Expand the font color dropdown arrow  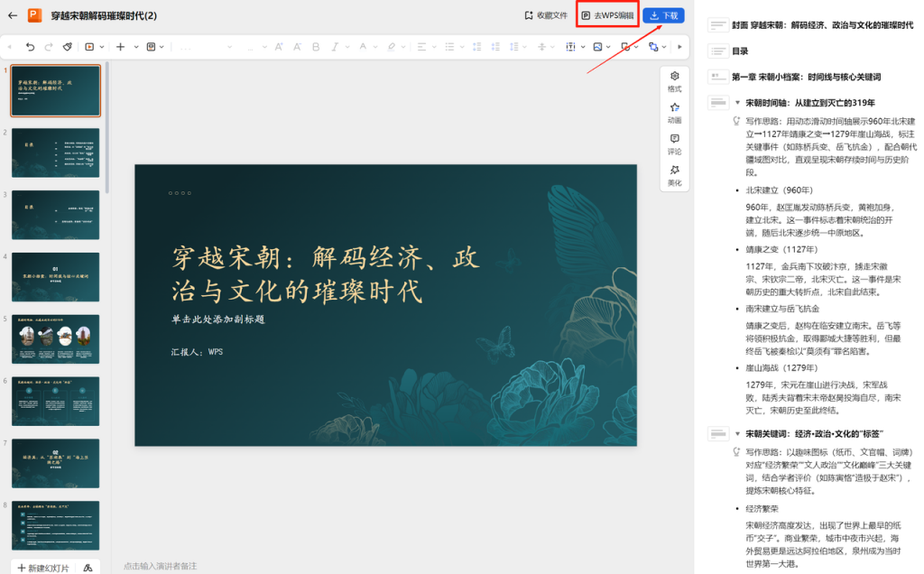[x=374, y=47]
